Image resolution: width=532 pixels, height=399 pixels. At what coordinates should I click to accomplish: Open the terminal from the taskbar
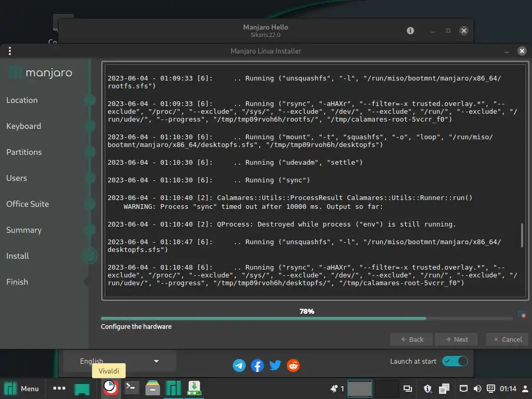(x=131, y=388)
